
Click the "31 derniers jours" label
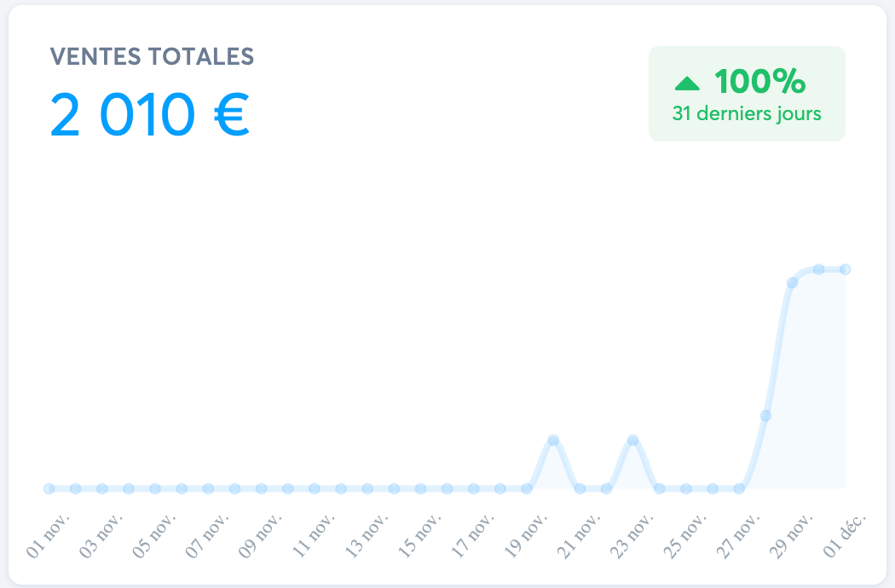pos(747,113)
